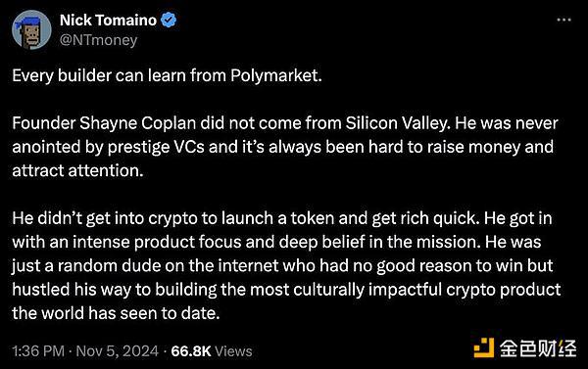Click the blue verified checkmark badge
Screen dimensions: 588x369
169,20
